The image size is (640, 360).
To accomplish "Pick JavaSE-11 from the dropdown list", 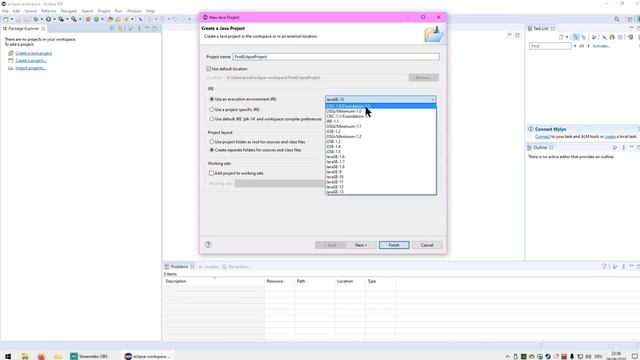I will click(x=380, y=182).
